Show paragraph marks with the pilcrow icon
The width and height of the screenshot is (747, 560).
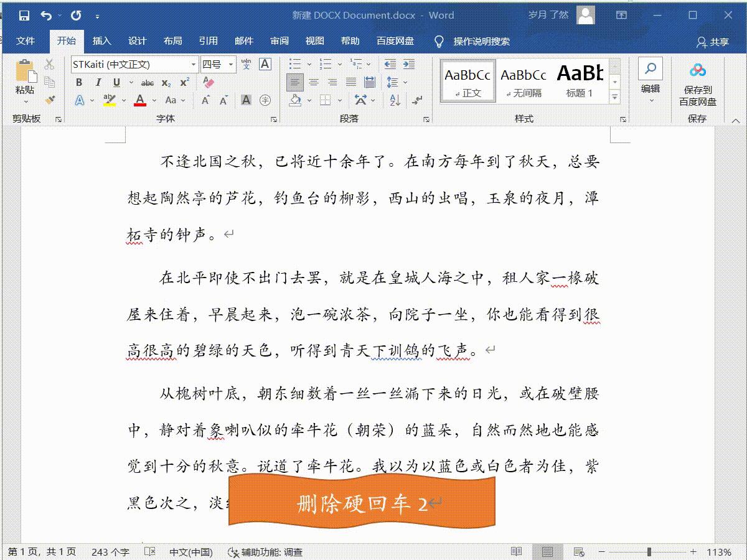click(x=416, y=101)
